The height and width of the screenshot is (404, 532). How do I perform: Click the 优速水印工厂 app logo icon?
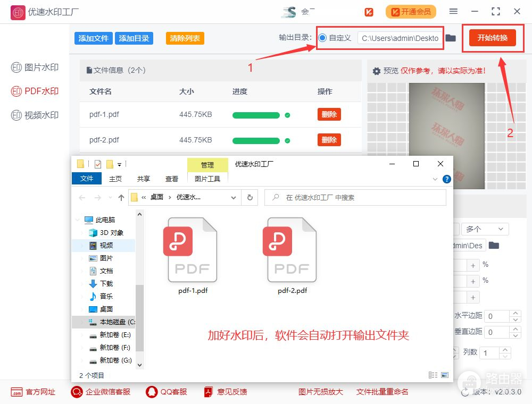point(18,13)
